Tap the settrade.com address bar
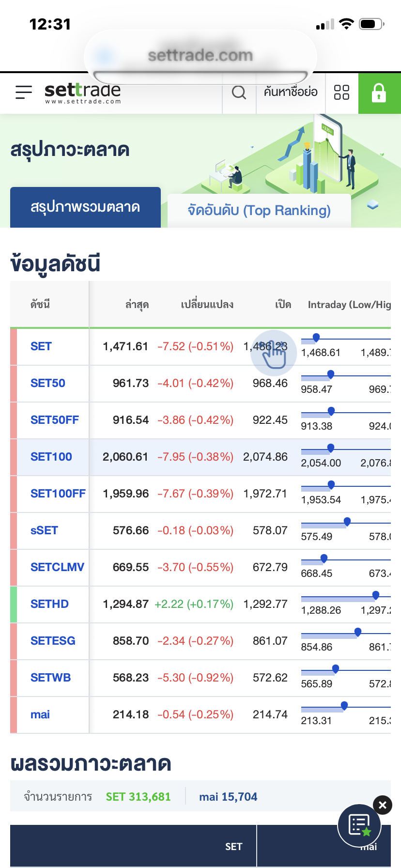The image size is (401, 868). pyautogui.click(x=200, y=56)
